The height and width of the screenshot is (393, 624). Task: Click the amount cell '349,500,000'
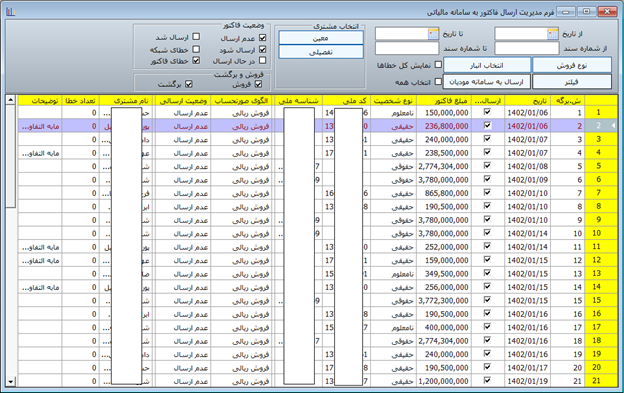444,274
